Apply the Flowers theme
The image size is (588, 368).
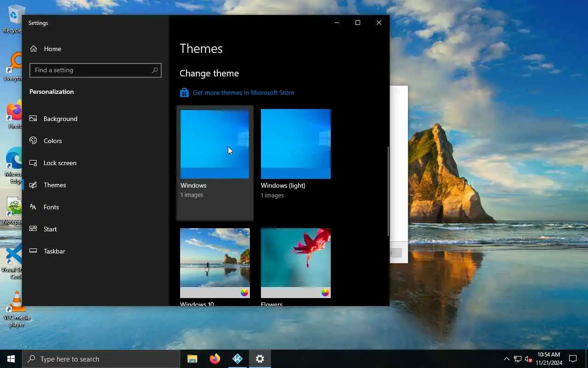[x=296, y=263]
